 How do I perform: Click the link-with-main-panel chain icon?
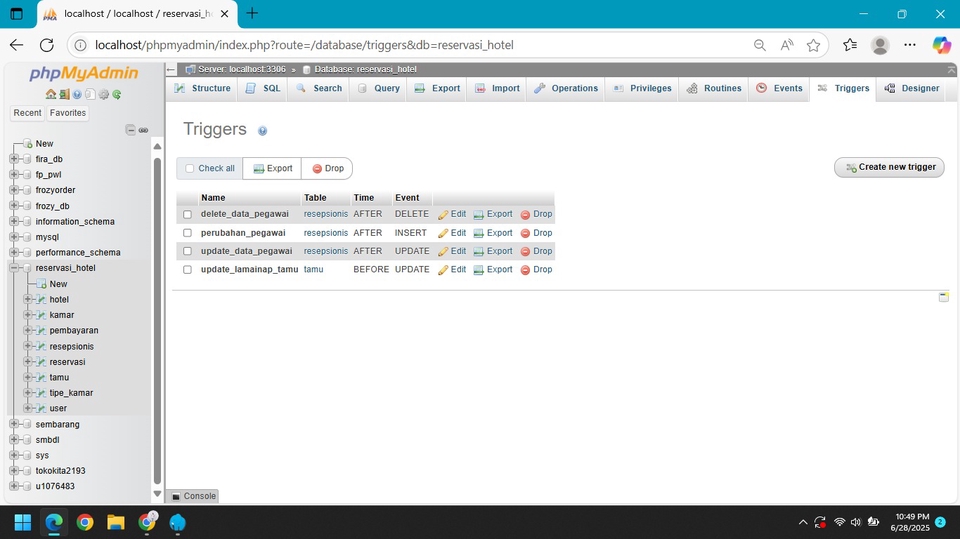pos(143,130)
